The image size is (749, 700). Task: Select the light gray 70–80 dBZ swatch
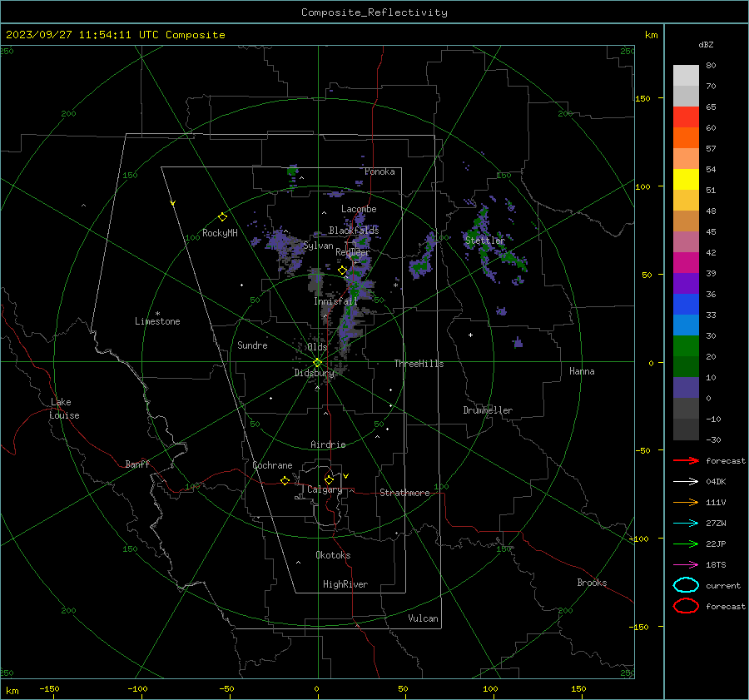coord(686,76)
